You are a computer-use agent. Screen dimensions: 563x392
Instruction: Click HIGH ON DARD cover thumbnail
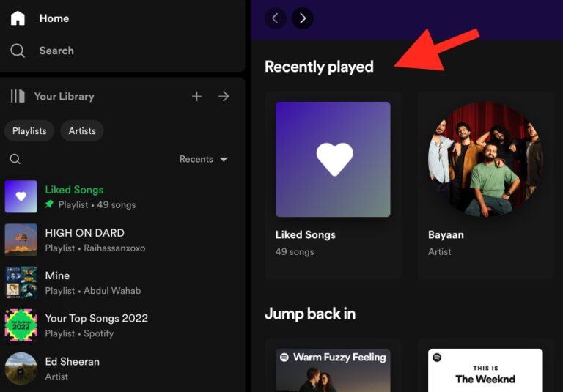click(x=21, y=240)
